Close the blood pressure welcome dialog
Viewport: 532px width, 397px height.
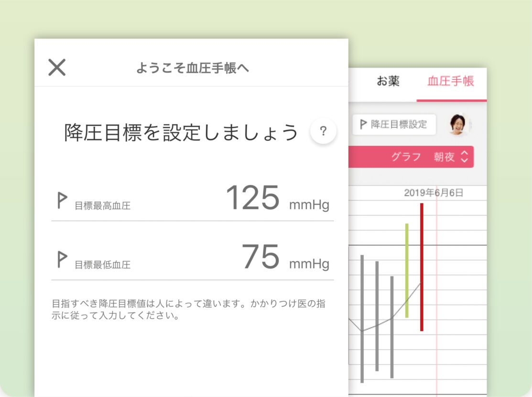click(57, 67)
